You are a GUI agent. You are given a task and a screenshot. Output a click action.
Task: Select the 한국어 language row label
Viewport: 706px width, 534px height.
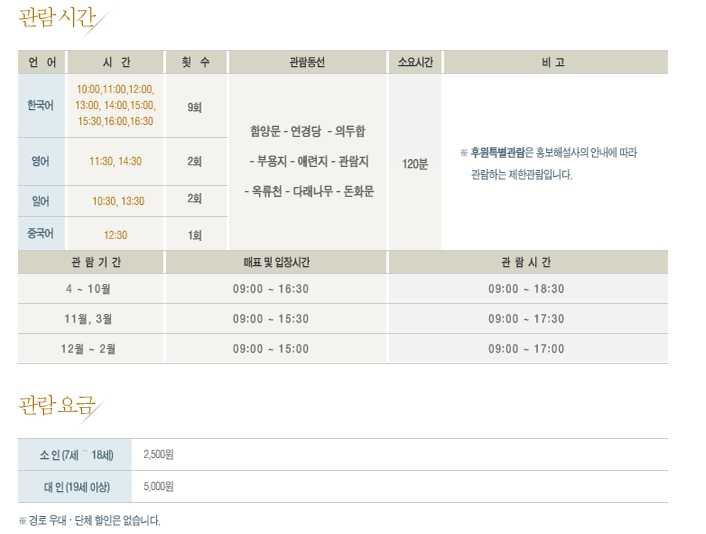pos(41,105)
